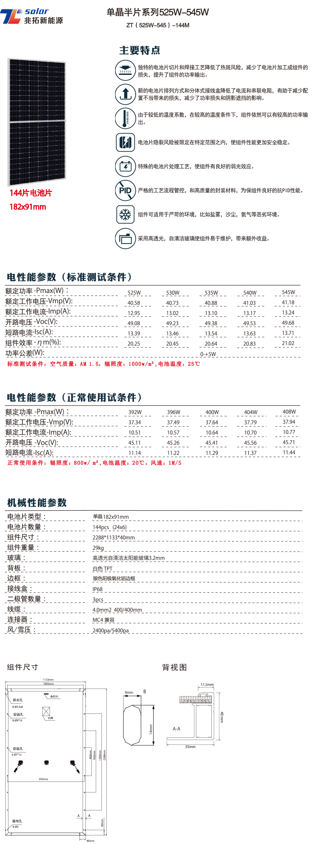Click the power tolerance value 0-+5W

pos(208,354)
